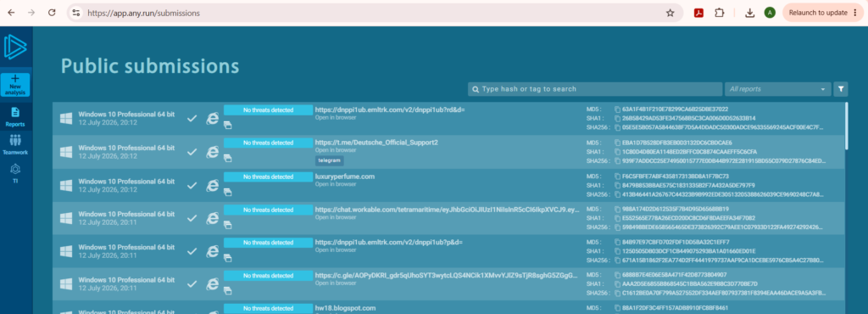The height and width of the screenshot is (314, 868).
Task: Click checkmark status in dnppi1ub p&d row
Action: [x=192, y=251]
